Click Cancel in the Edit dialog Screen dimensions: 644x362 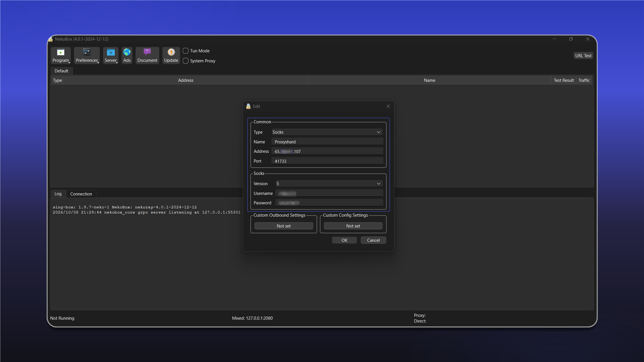pyautogui.click(x=373, y=240)
